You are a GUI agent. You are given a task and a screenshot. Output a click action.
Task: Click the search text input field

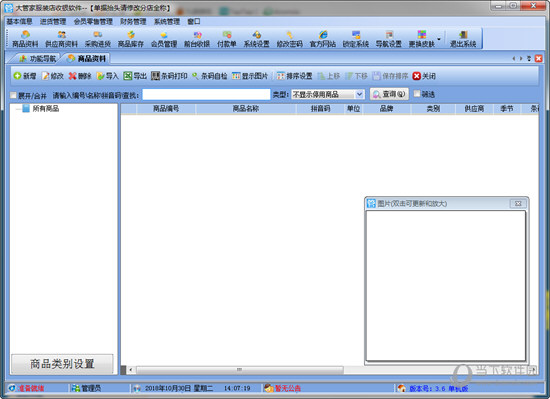(x=206, y=94)
